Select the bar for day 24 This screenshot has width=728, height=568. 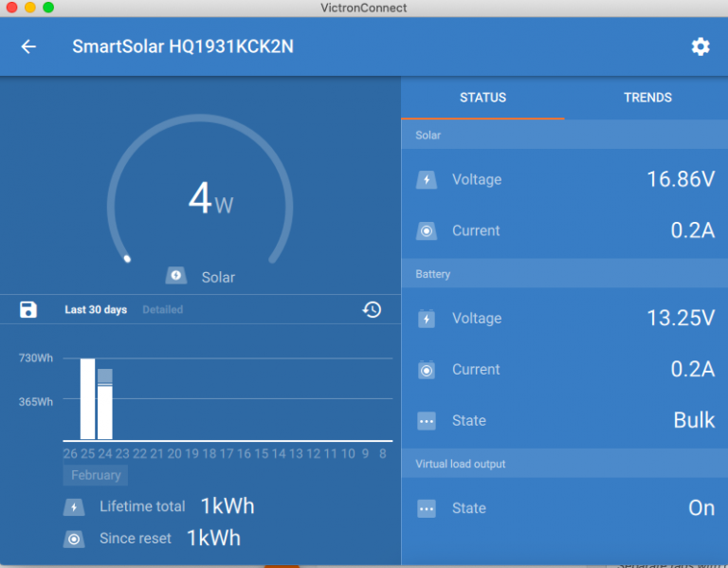tap(105, 404)
